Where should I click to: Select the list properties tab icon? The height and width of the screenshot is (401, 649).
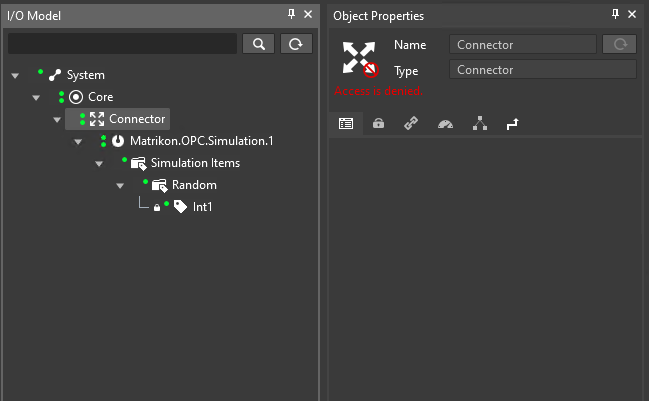point(346,123)
